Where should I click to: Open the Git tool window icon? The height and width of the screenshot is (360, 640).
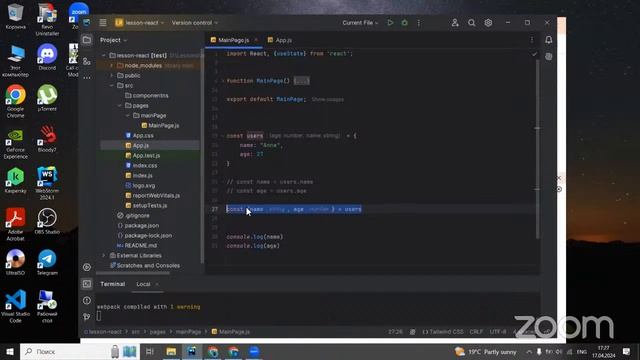(x=87, y=317)
